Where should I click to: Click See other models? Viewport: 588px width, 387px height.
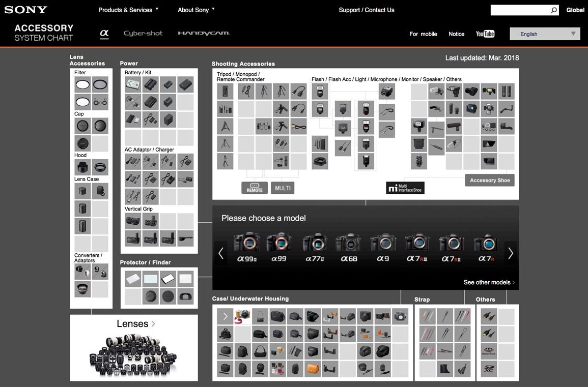[x=489, y=282]
